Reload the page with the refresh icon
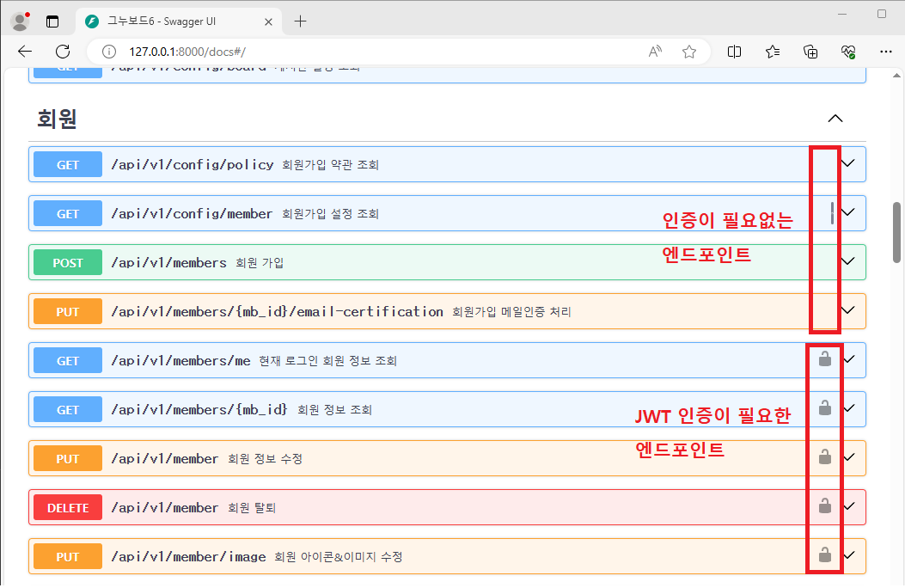905x588 pixels. coord(63,52)
